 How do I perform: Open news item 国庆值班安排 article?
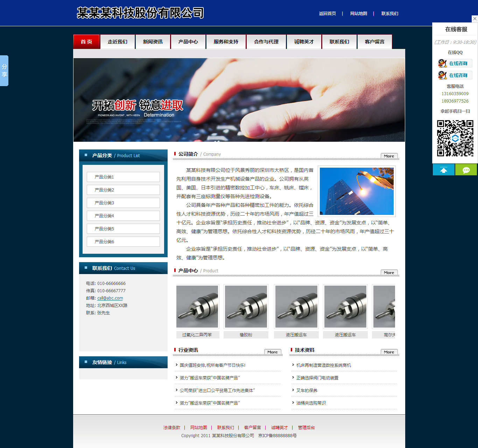(x=212, y=365)
